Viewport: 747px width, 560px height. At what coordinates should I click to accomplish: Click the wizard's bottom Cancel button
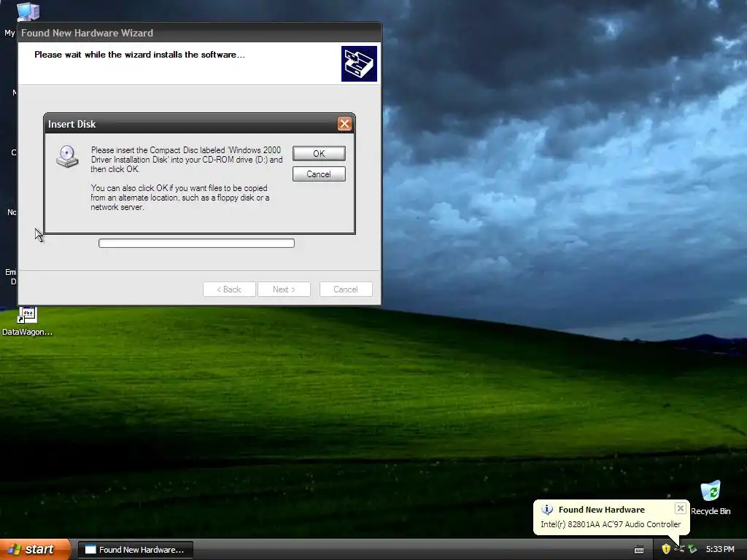click(345, 289)
